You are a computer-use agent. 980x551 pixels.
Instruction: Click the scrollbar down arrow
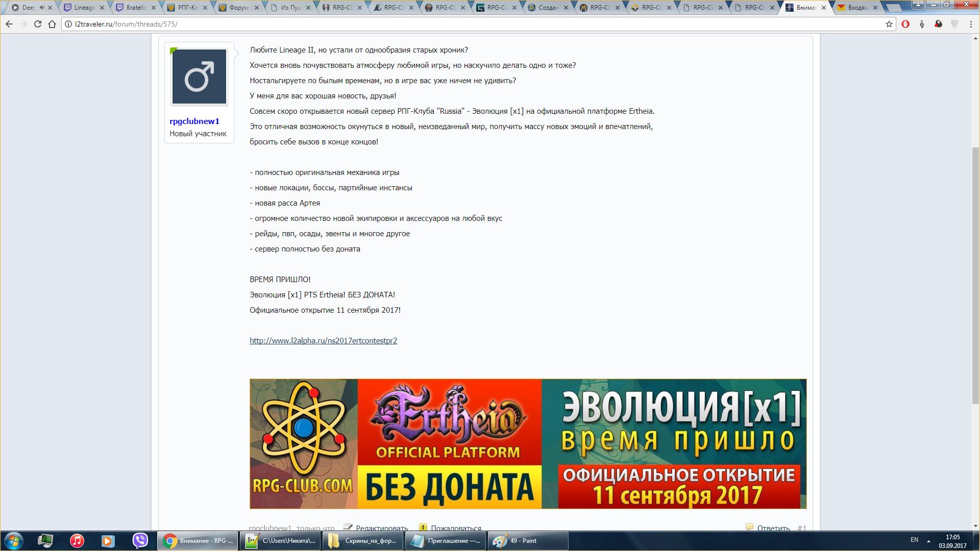[975, 526]
